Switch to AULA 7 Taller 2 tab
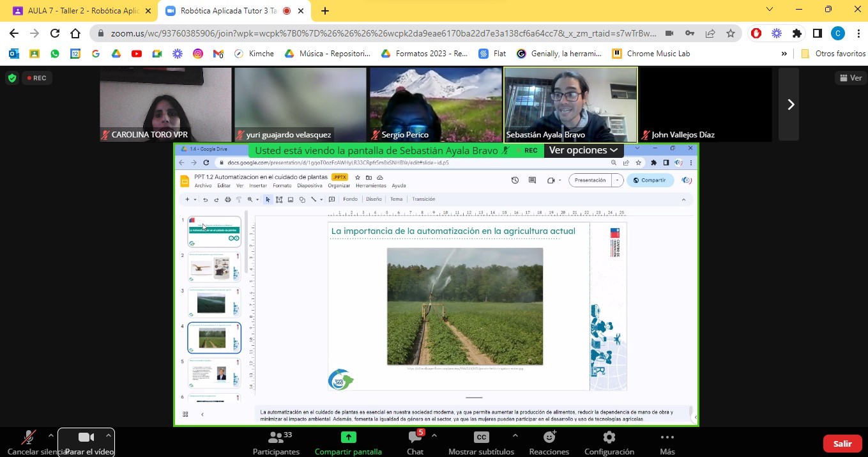The width and height of the screenshot is (868, 457). 77,11
